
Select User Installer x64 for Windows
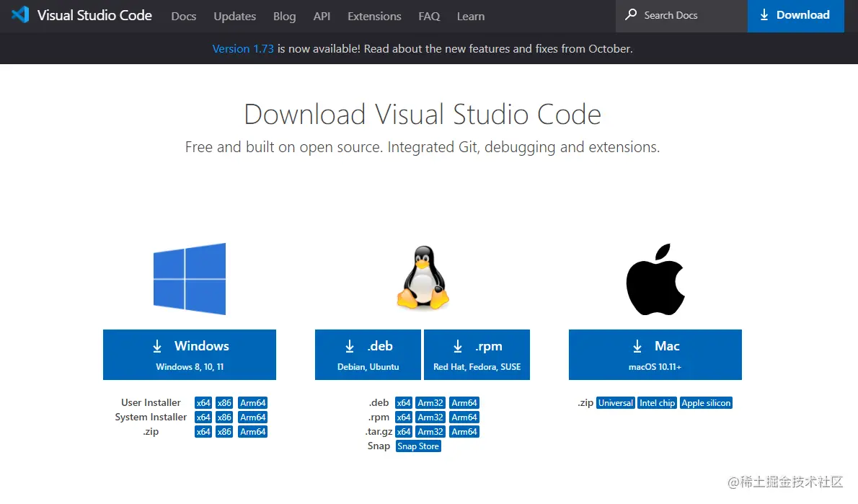click(203, 403)
